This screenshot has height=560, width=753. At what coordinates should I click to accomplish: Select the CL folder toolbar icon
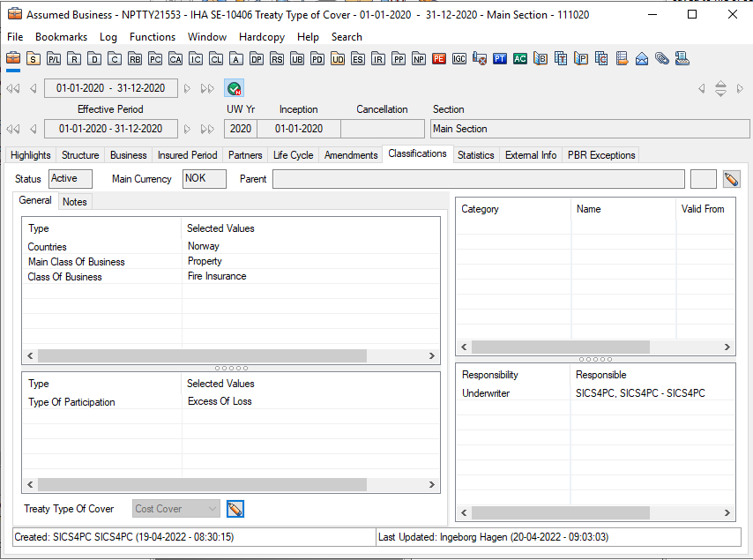[216, 59]
